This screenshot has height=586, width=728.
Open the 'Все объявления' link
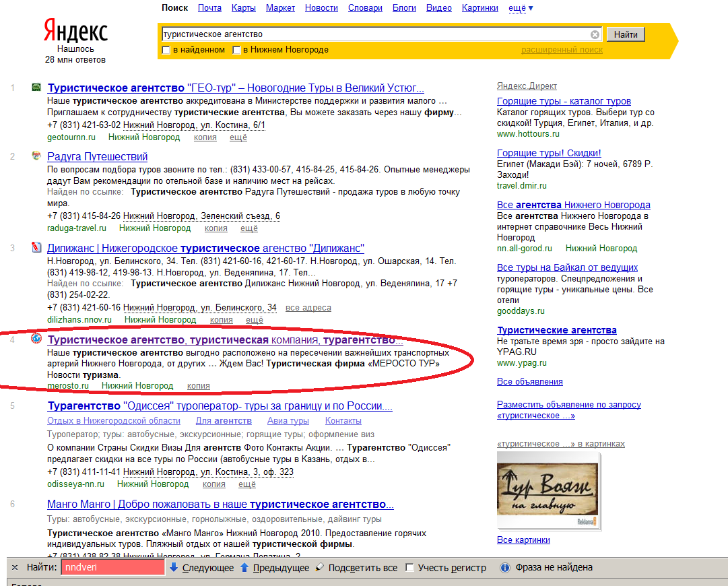click(x=530, y=382)
